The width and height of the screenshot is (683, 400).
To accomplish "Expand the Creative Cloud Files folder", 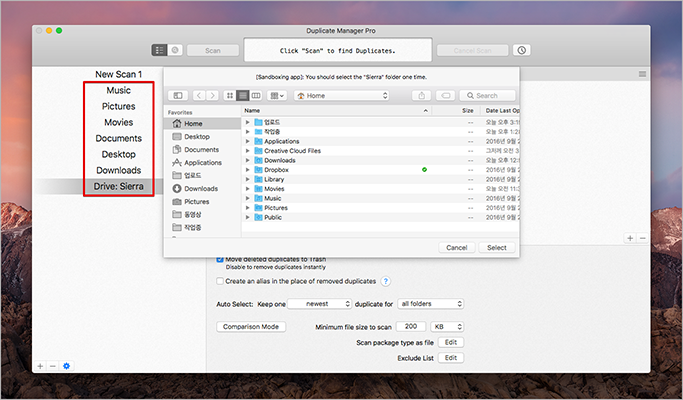I will [x=247, y=151].
